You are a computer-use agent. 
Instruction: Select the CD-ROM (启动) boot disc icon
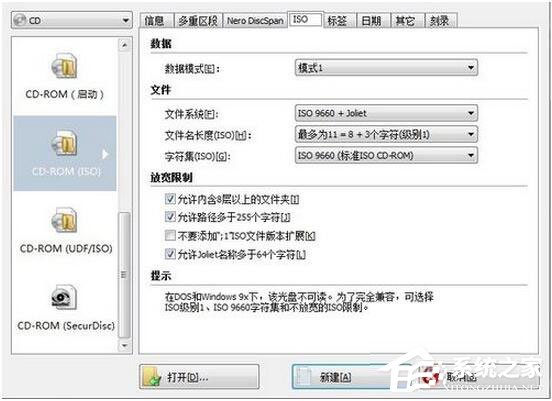[x=64, y=66]
